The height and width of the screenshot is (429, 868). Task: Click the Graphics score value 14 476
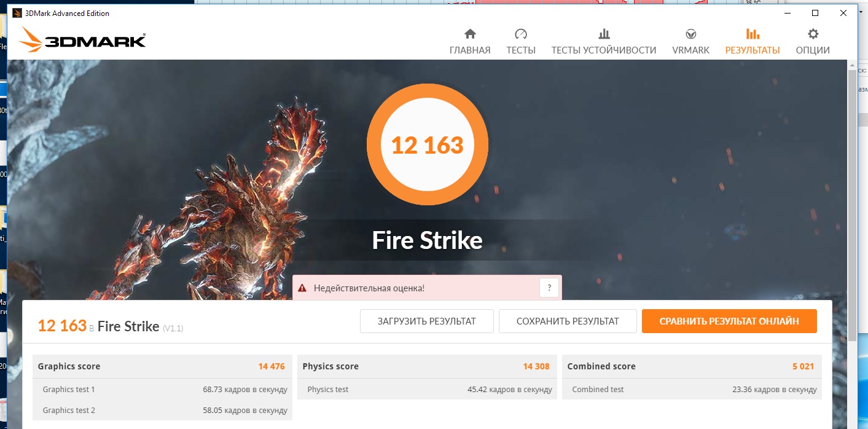tap(272, 366)
